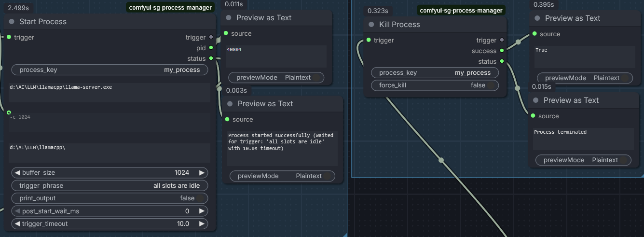Collapse the Preview node showing 'Process terminated'
644x237 pixels.
[x=536, y=100]
